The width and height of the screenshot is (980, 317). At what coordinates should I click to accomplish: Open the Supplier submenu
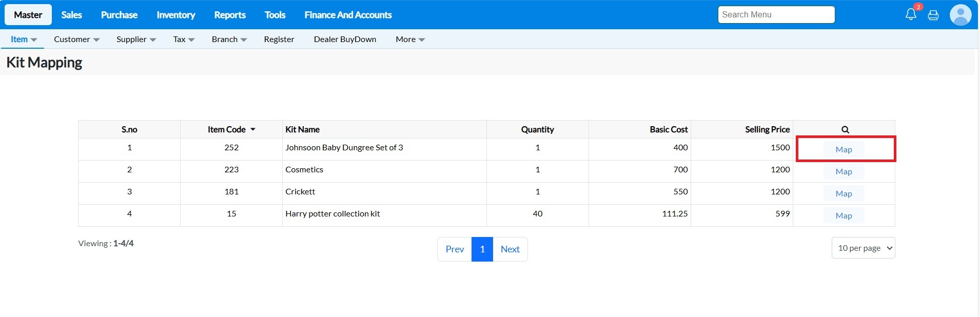pos(136,39)
